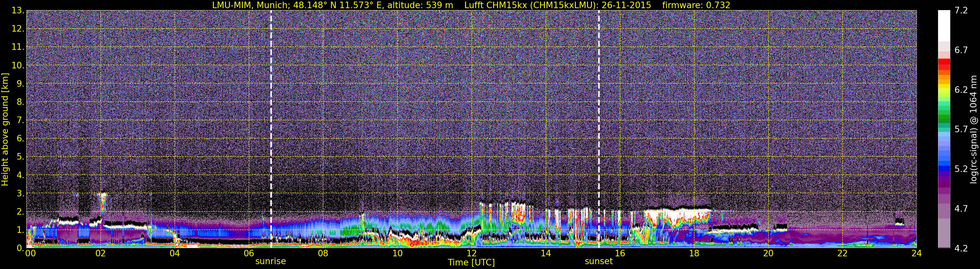Click the x-axis tick label 02
The height and width of the screenshot is (269, 980).
[x=100, y=254]
